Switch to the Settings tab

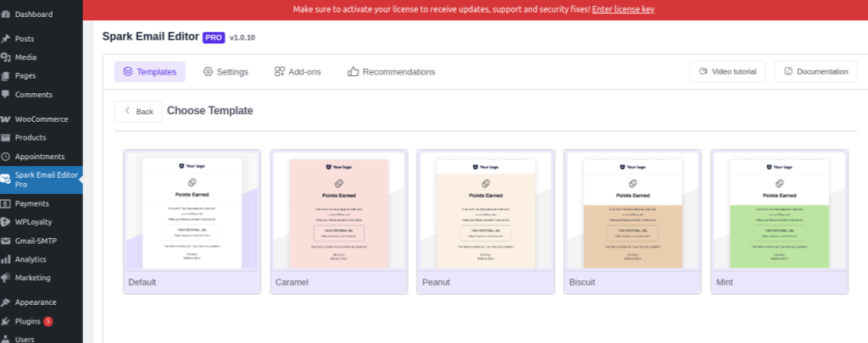pyautogui.click(x=225, y=71)
